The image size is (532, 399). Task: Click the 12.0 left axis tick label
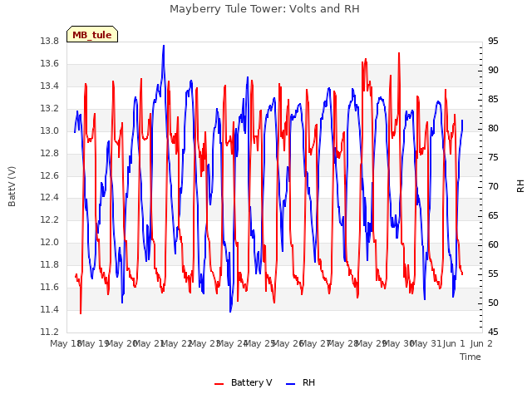click(50, 242)
